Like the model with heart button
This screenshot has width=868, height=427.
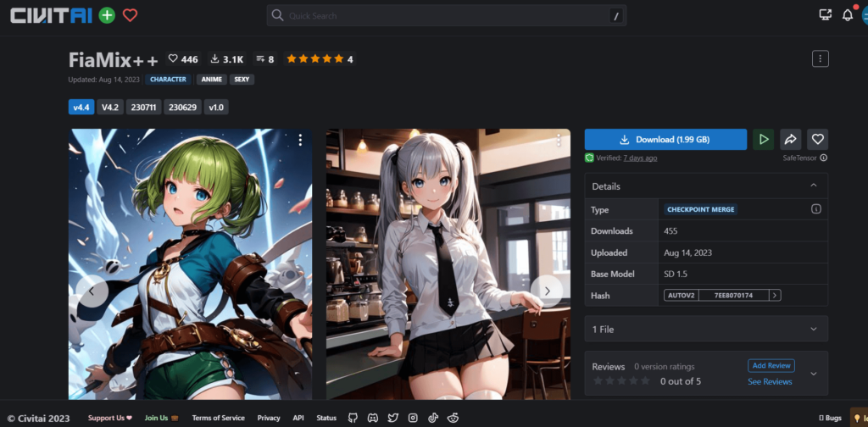(817, 139)
